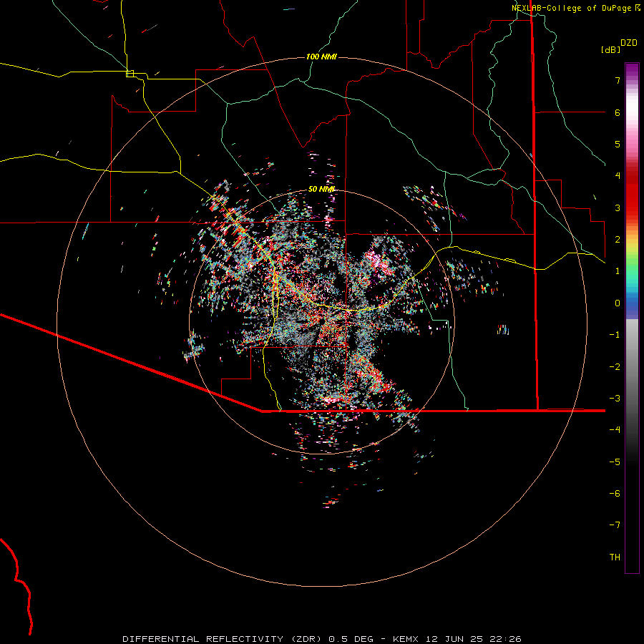The image size is (644, 644).
Task: Click the -3 value on the color scale
Action: click(x=615, y=399)
